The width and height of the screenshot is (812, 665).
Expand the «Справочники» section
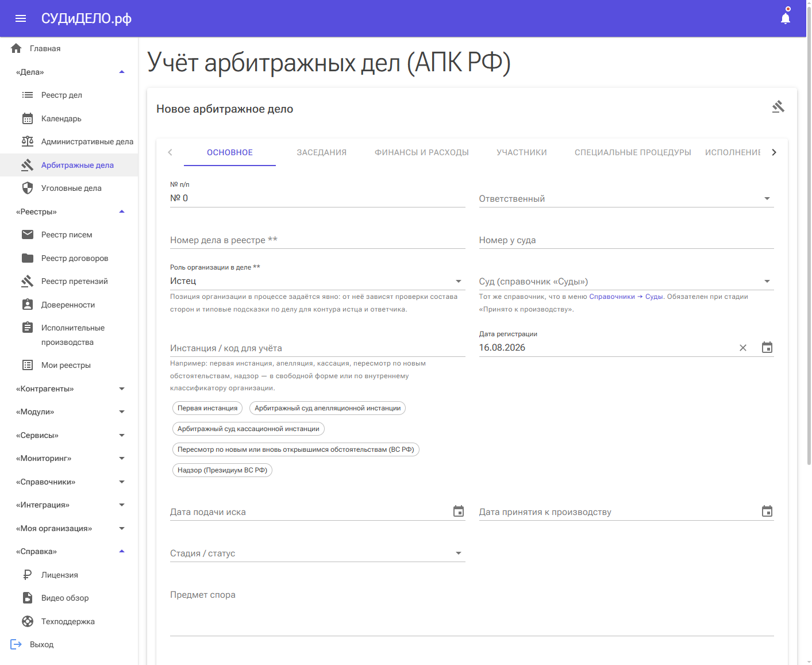tap(122, 482)
